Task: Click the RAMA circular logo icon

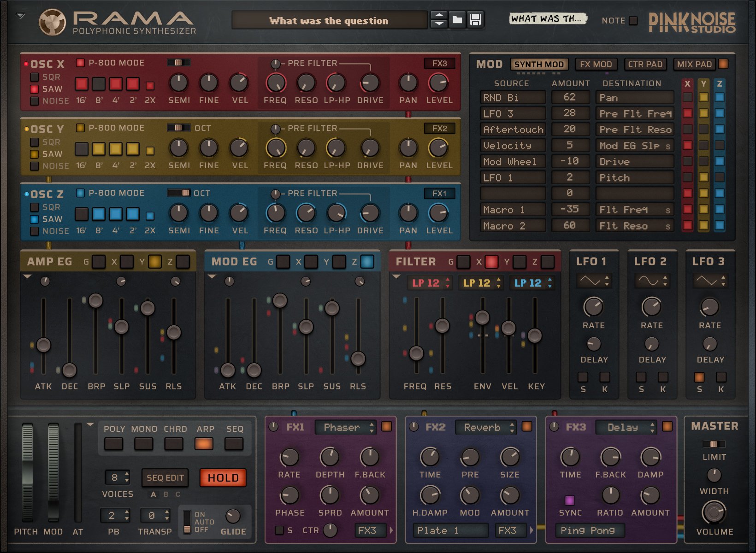Action: pyautogui.click(x=53, y=21)
